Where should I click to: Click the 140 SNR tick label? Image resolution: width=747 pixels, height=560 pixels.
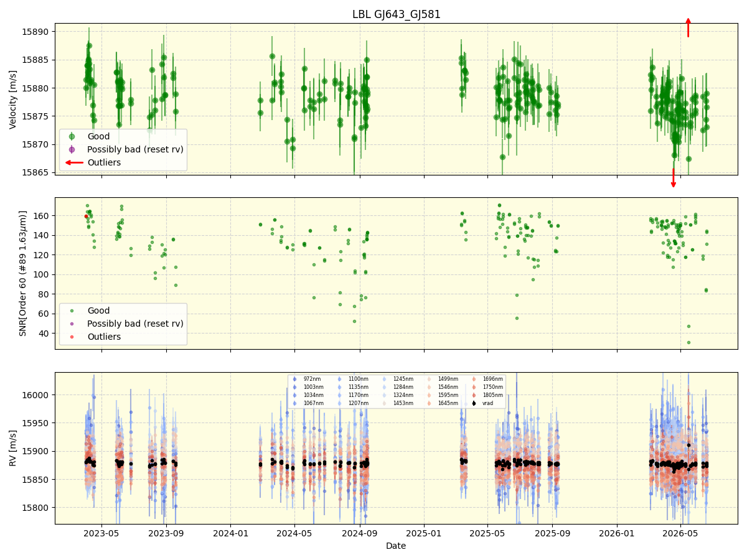(42, 235)
